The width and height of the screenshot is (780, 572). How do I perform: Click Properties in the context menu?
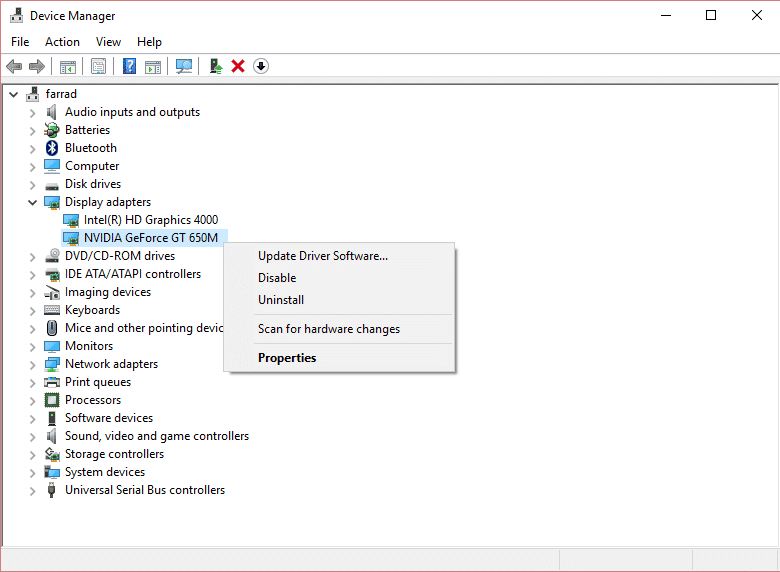[287, 358]
